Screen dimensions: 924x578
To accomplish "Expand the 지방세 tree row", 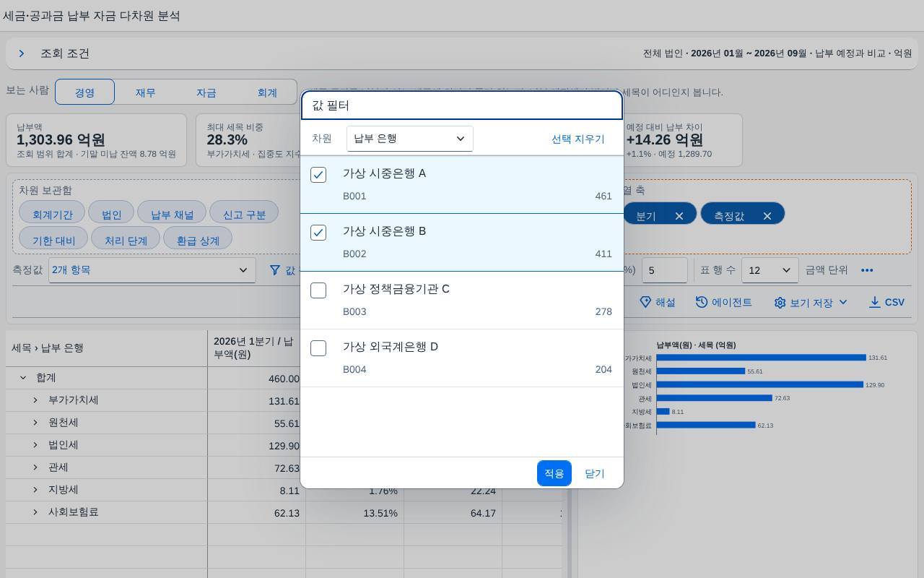I will pos(35,489).
